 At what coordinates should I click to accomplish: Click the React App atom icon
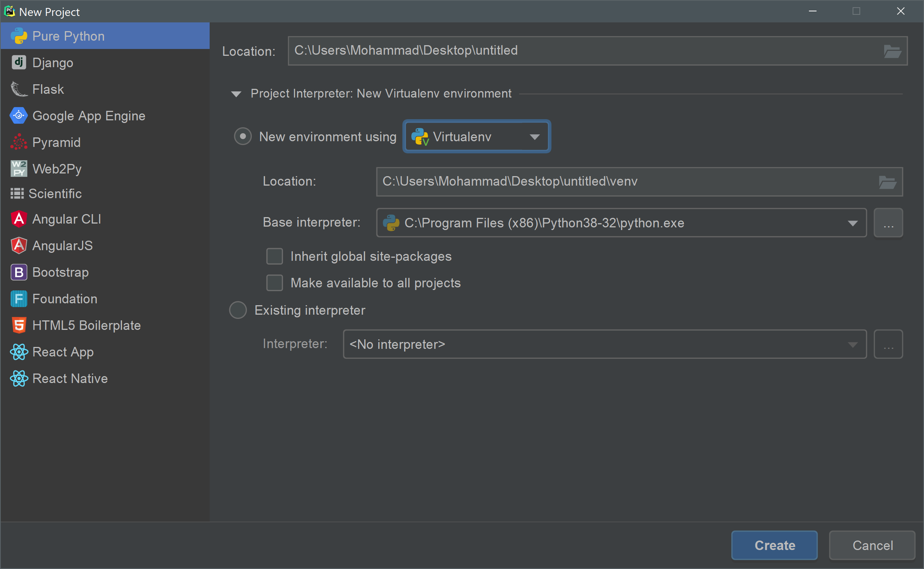pos(19,352)
